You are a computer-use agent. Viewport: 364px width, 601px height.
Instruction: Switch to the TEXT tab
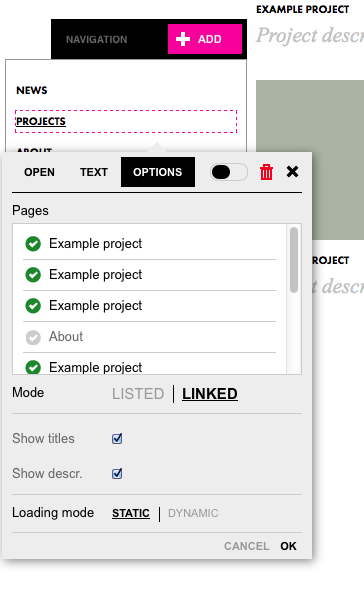tap(94, 172)
